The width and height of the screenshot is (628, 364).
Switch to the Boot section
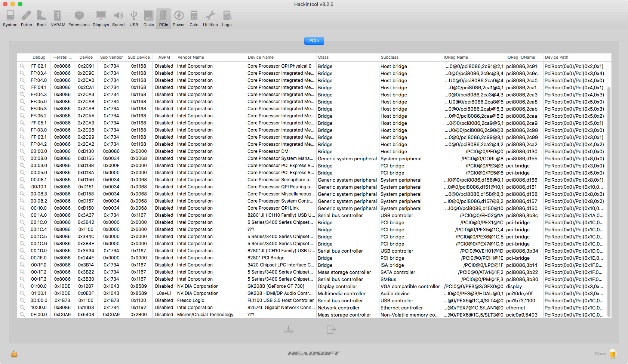[41, 18]
